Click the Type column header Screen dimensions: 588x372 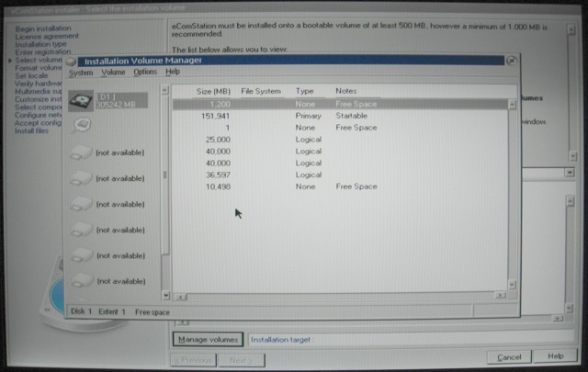pos(304,91)
